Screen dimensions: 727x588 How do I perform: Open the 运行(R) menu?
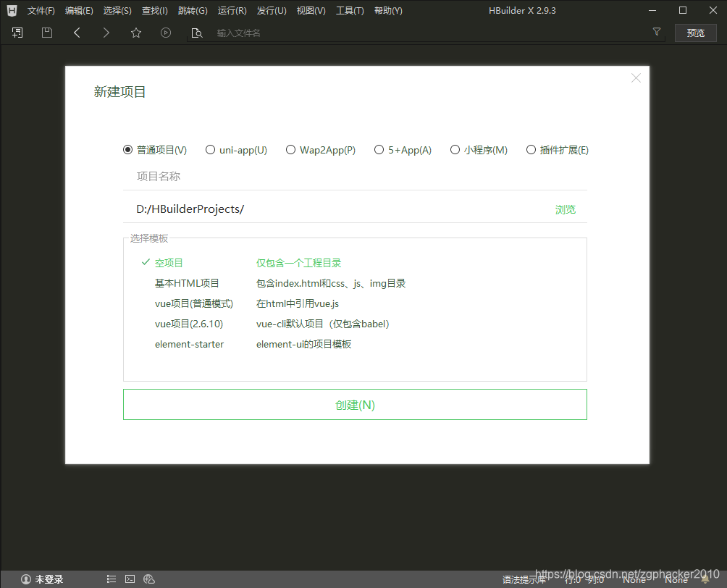(232, 11)
